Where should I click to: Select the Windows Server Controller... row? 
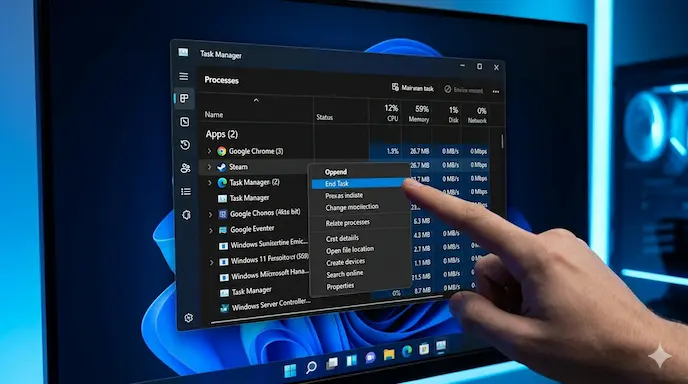[x=266, y=305]
